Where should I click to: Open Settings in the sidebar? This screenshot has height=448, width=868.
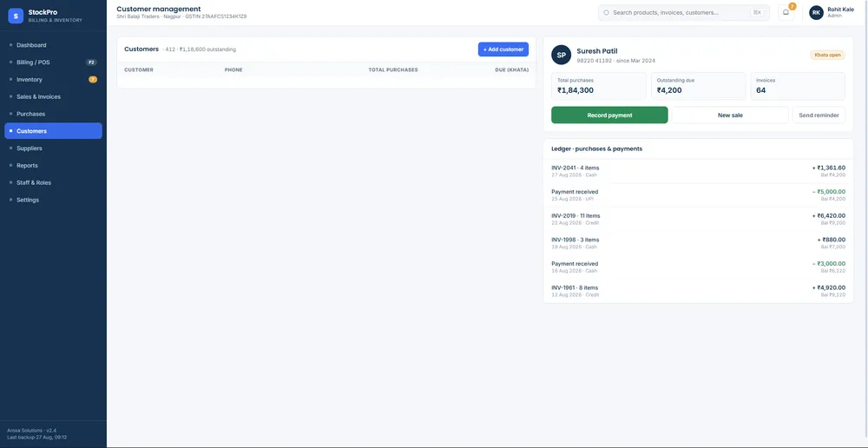(x=53, y=200)
